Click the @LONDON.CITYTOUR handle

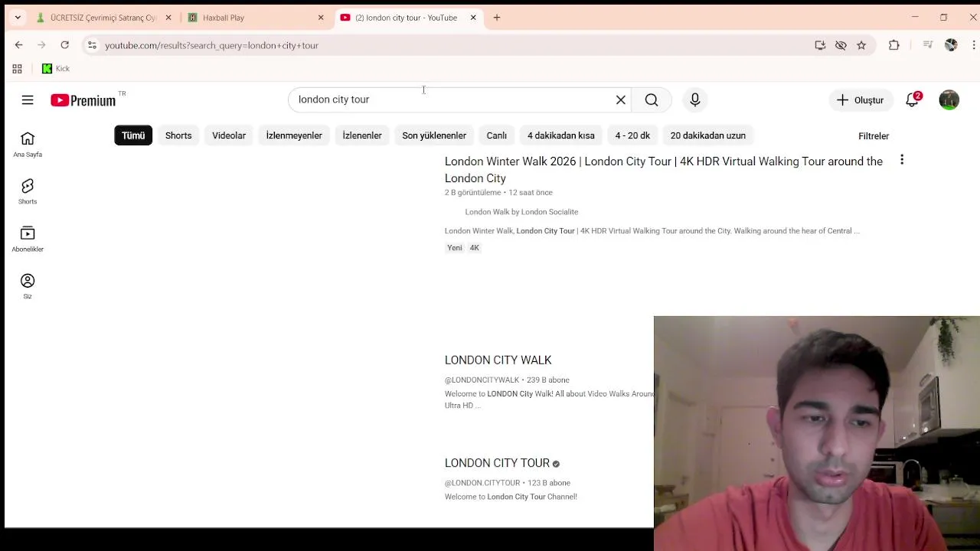482,483
